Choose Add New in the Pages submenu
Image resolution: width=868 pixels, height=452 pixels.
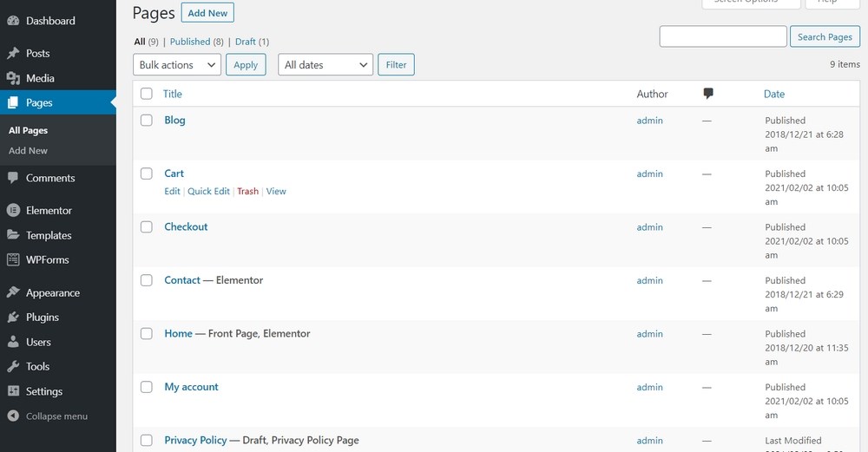point(29,150)
